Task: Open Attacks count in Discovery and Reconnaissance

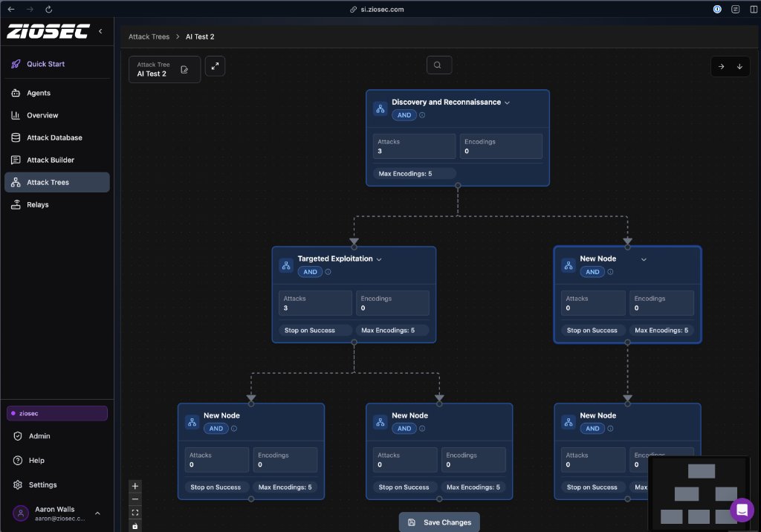Action: [414, 146]
